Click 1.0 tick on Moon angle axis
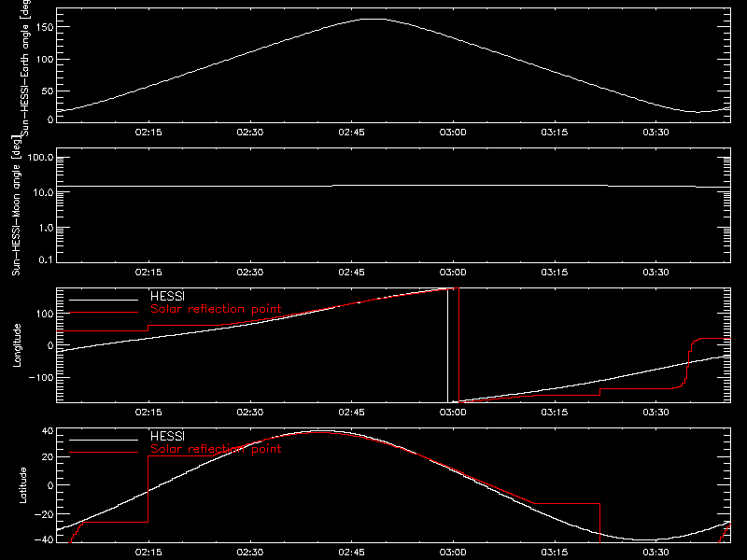Screen dimensions: 747x560 pos(46,228)
